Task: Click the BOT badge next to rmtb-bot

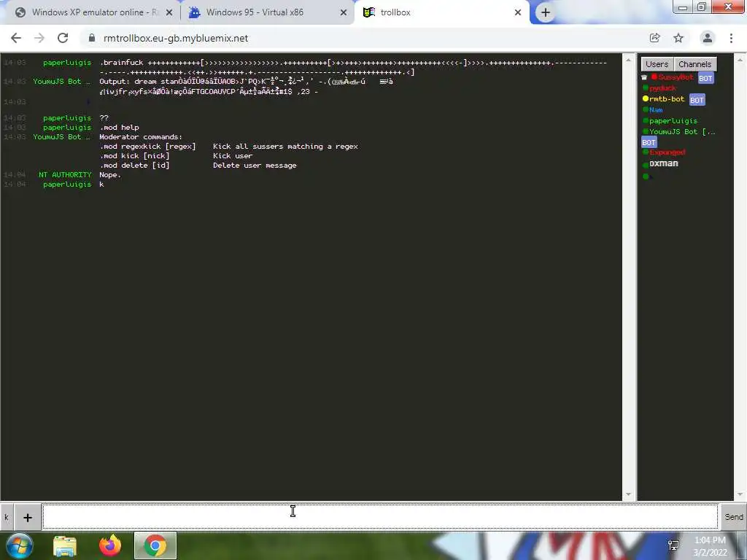Action: (x=697, y=100)
